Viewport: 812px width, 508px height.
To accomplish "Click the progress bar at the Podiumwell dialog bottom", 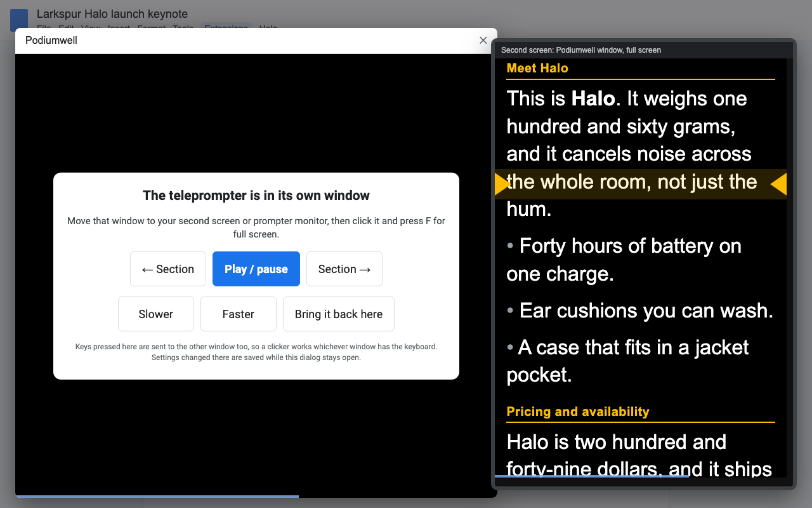I will (x=256, y=496).
